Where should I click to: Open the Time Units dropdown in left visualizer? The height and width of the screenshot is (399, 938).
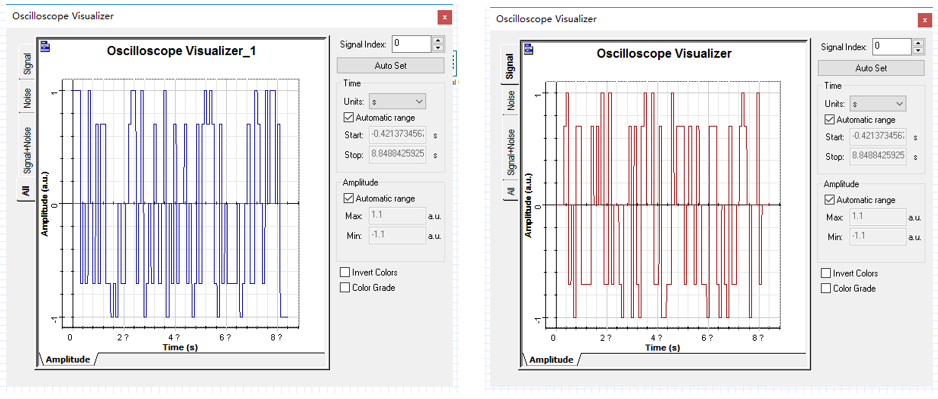coord(397,102)
